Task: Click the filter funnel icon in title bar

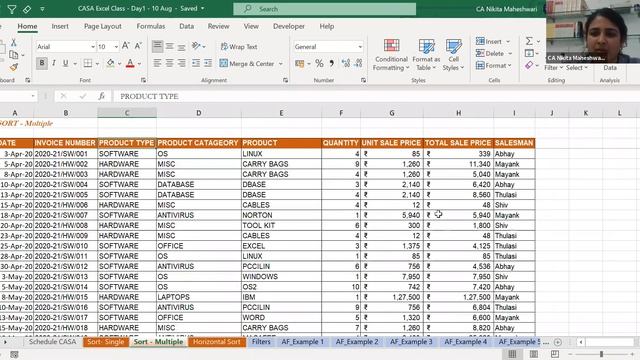Action: click(x=12, y=9)
